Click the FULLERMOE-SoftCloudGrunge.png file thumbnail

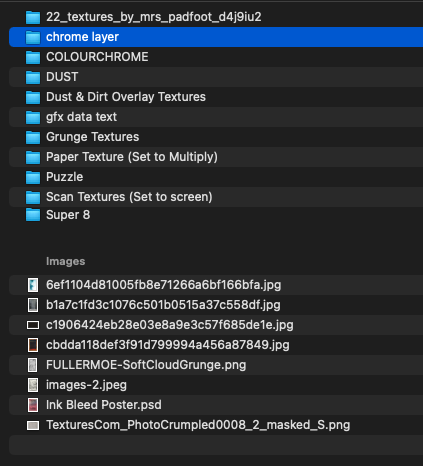(33, 365)
